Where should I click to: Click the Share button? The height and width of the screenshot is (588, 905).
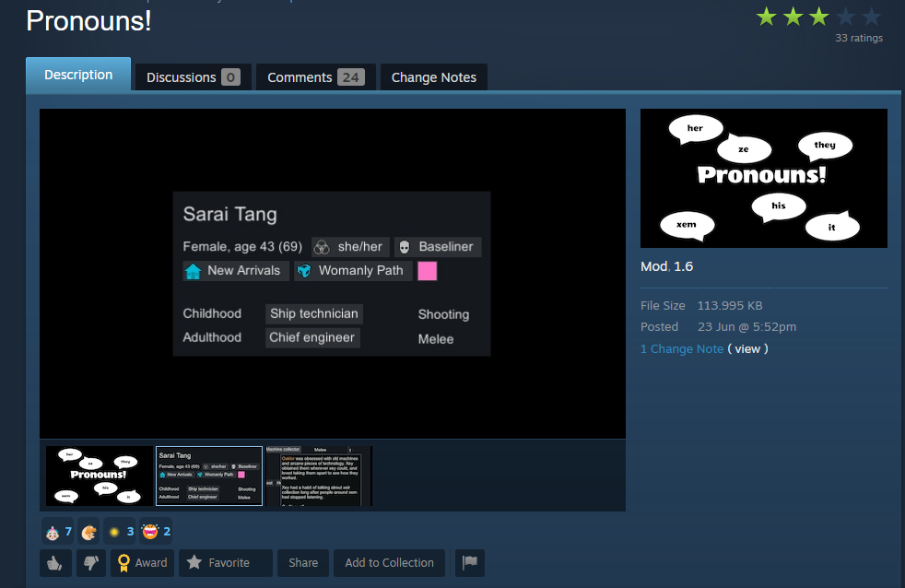[x=303, y=562]
